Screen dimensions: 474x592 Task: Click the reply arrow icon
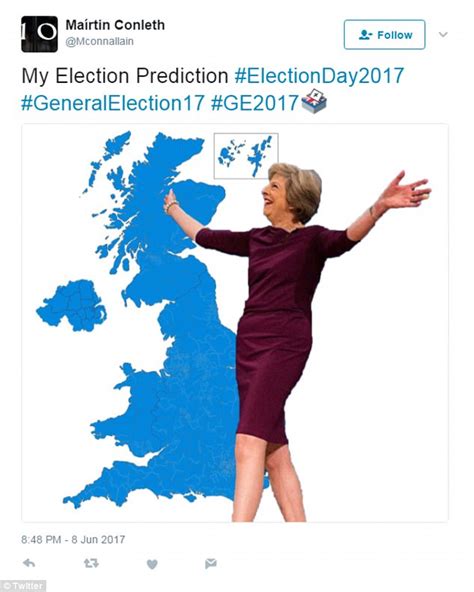click(x=29, y=563)
